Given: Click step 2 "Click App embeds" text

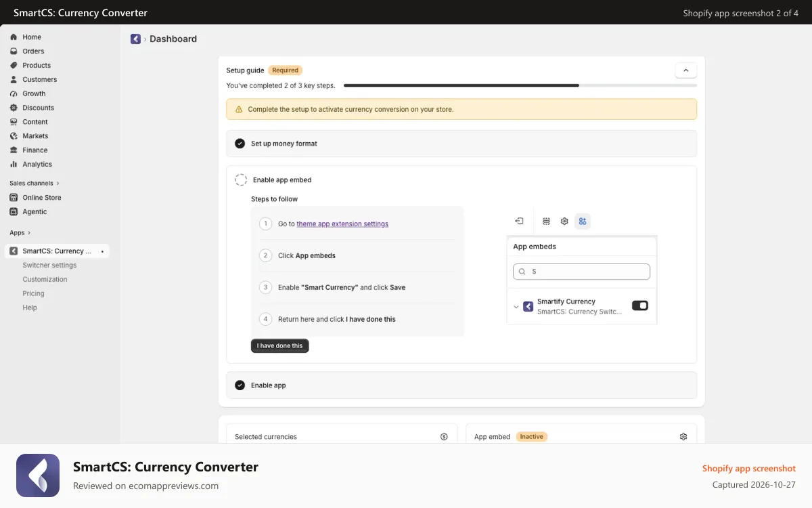Looking at the screenshot, I should pyautogui.click(x=307, y=256).
